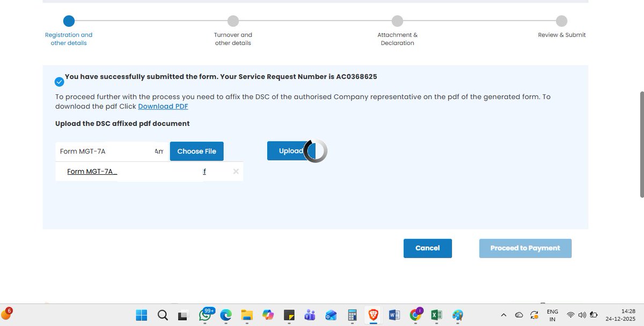Open Google Chrome from taskbar

click(415, 315)
